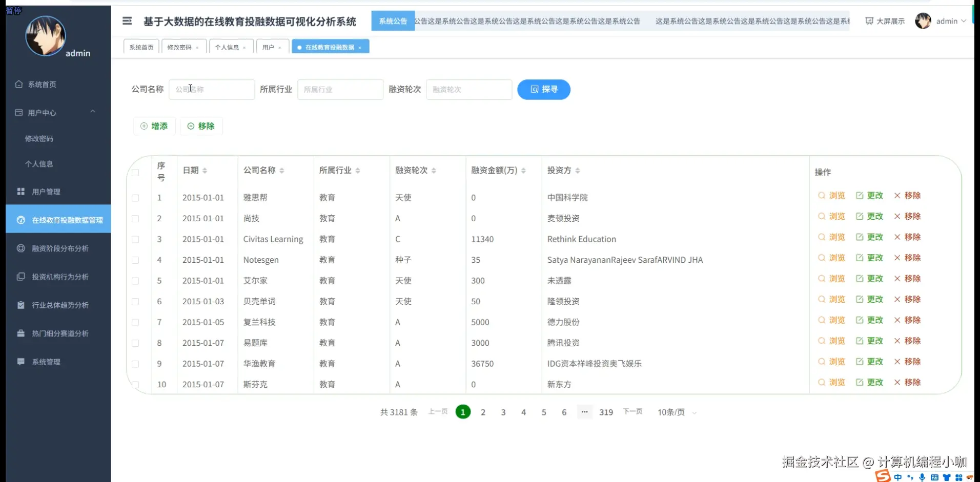980x482 pixels.
Task: Click the 公司名称 input field
Action: [212, 89]
